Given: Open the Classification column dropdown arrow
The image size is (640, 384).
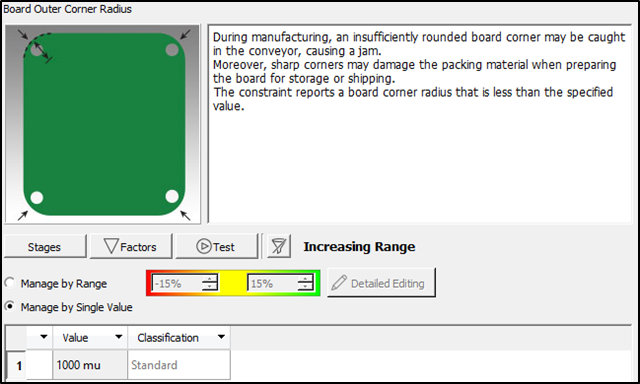Looking at the screenshot, I should (x=221, y=337).
